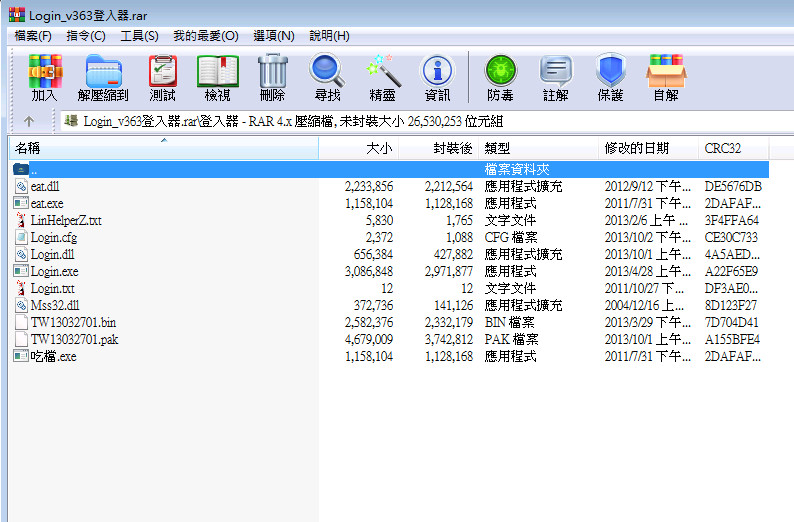
Task: Select the file name Login.txt
Action: [53, 288]
